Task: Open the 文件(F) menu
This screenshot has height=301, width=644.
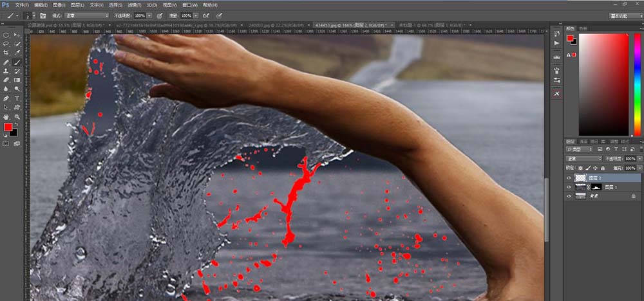Action: pos(22,5)
